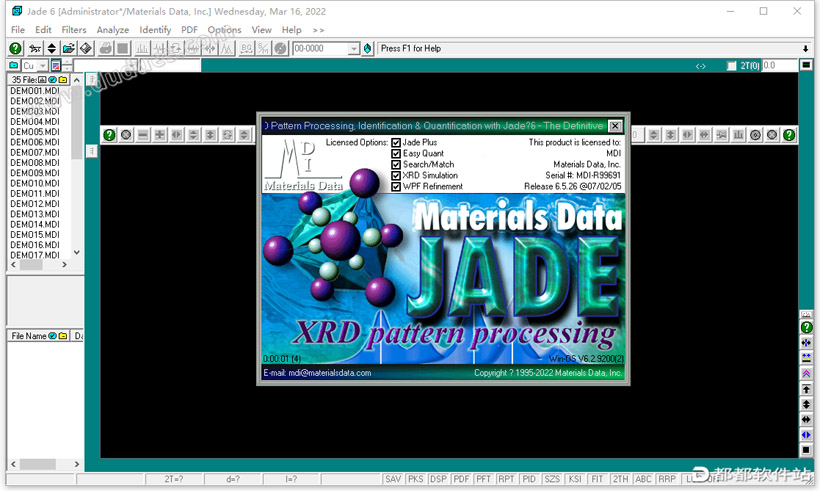Click the black square icon at right strip bottom
Image resolution: width=820 pixels, height=491 pixels.
[806, 450]
